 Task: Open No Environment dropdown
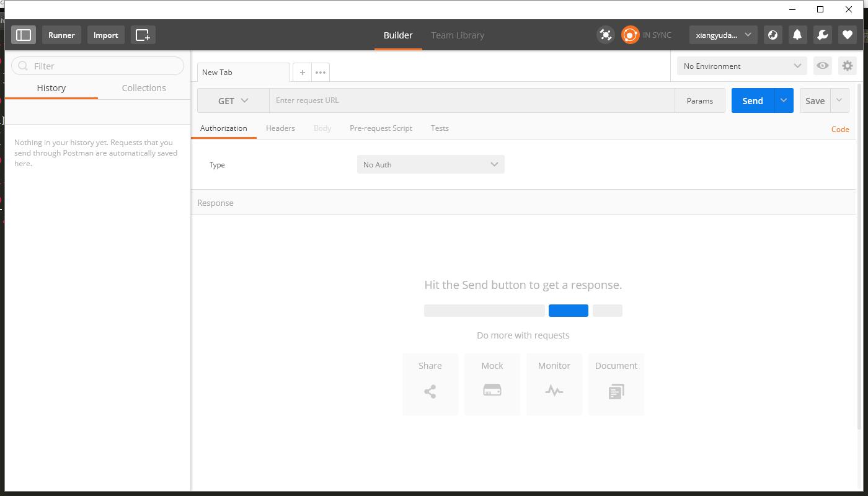pos(742,66)
